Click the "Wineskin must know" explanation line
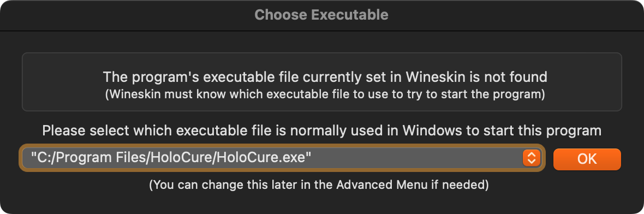 325,94
